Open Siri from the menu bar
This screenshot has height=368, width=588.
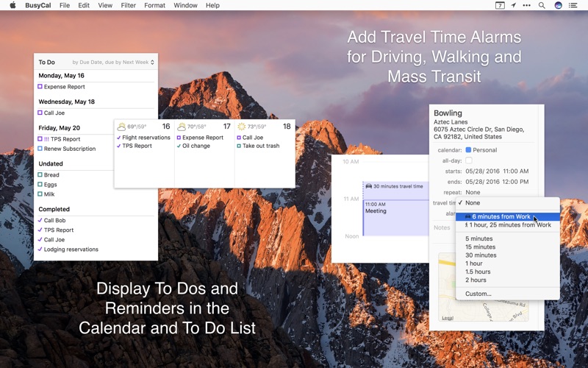click(x=559, y=5)
